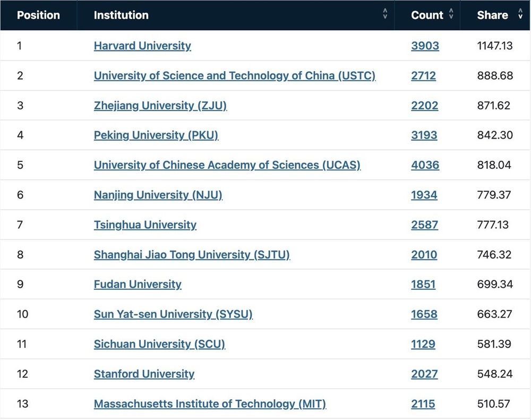
Task: Open the MIT institution link
Action: [x=210, y=404]
